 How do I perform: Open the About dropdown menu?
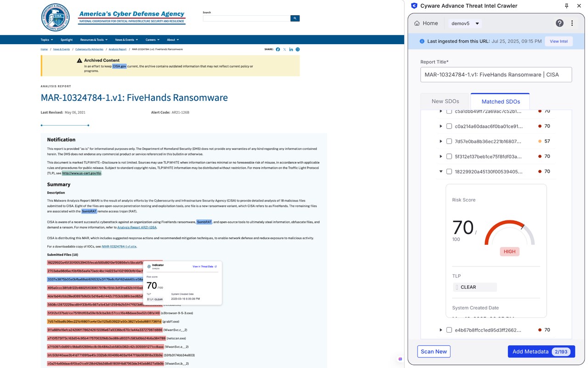(173, 40)
